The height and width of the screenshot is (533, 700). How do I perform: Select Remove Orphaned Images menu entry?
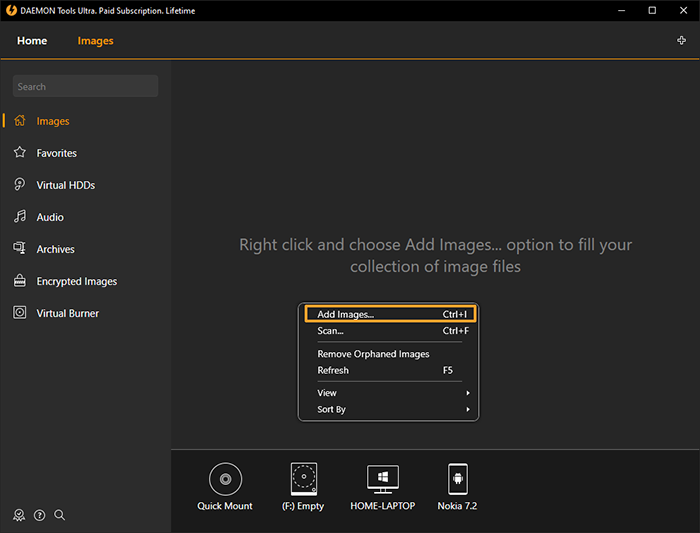391,354
